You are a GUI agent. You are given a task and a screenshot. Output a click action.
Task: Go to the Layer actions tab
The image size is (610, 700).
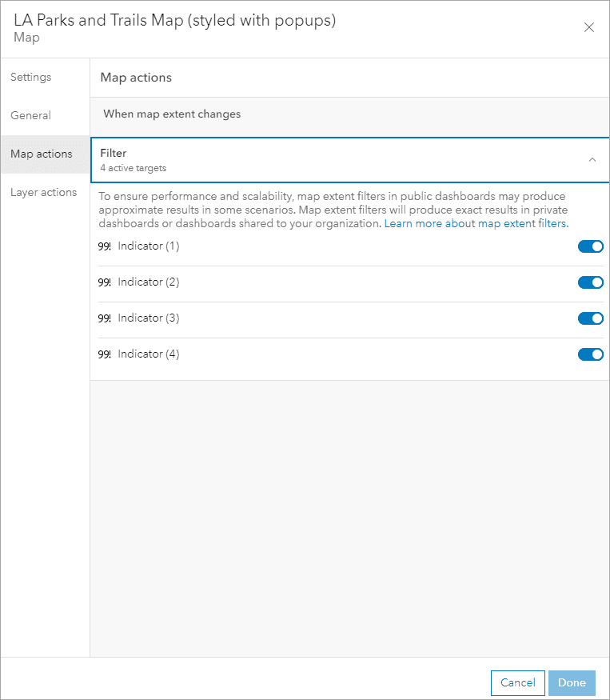[x=42, y=192]
